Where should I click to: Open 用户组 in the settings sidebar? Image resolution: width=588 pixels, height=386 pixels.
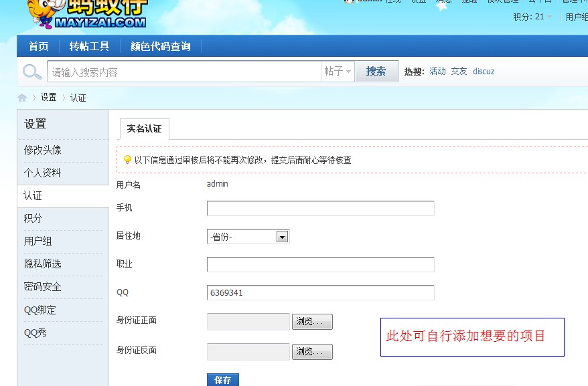coord(38,241)
